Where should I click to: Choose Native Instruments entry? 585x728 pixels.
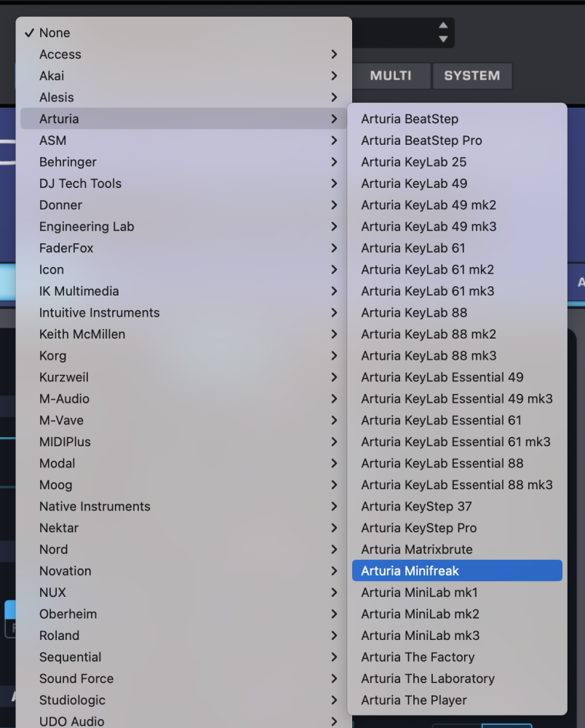(x=183, y=506)
